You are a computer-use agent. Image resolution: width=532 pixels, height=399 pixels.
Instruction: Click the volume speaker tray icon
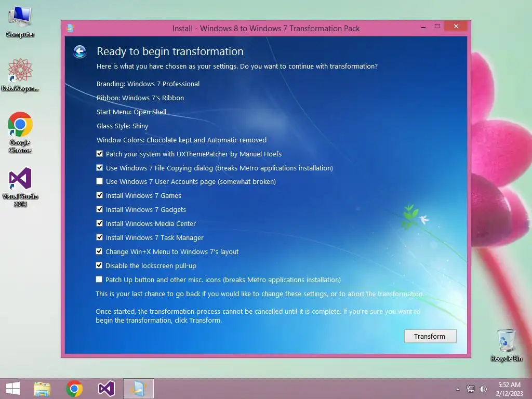483,389
